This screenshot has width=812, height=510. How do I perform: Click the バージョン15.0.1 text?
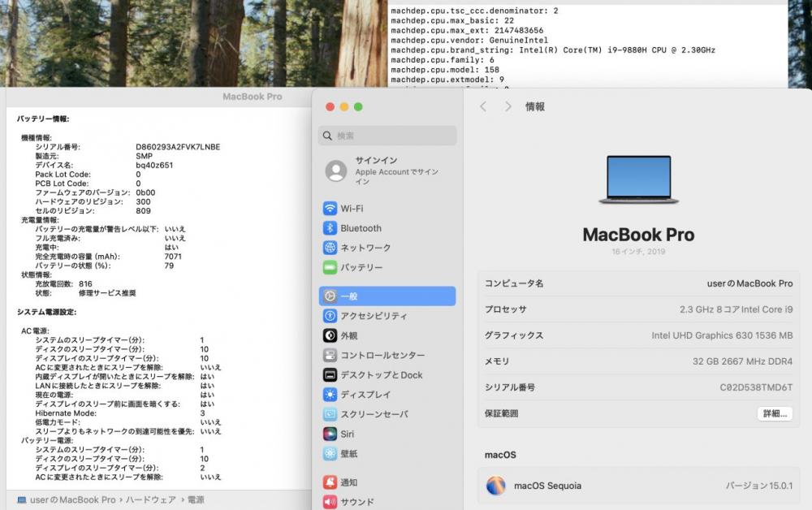click(758, 486)
